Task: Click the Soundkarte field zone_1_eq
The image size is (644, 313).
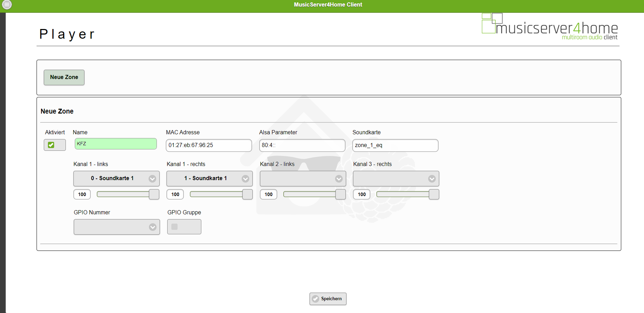Action: (395, 145)
